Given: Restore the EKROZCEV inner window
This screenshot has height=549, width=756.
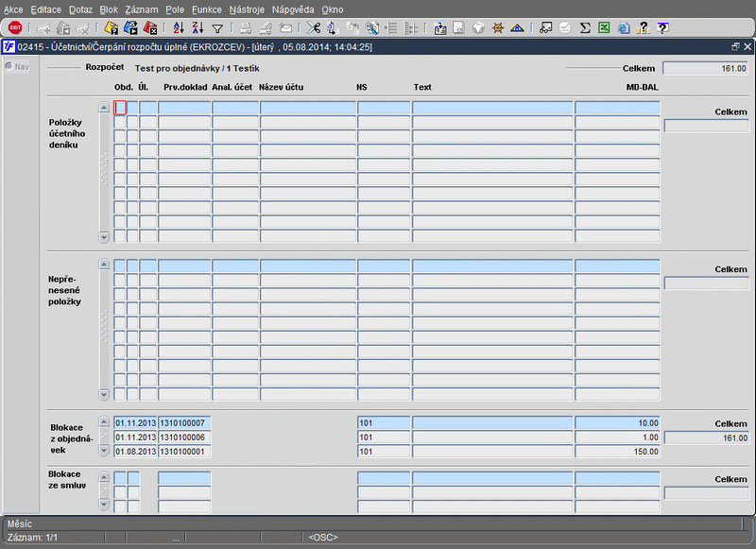Looking at the screenshot, I should 735,46.
